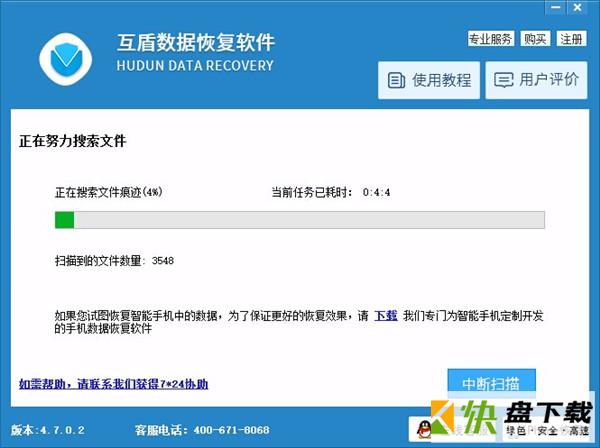Click the elapsed time value 0:4:4

[x=377, y=192]
